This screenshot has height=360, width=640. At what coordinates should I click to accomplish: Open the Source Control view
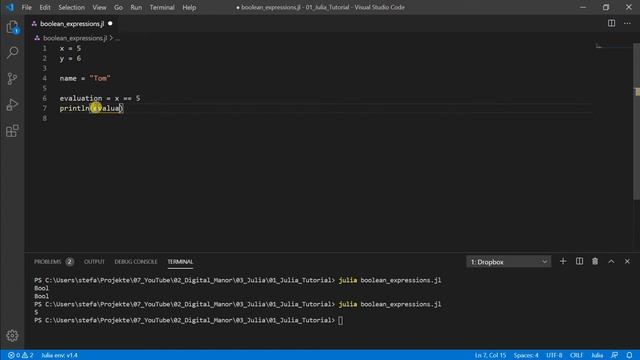(x=12, y=79)
